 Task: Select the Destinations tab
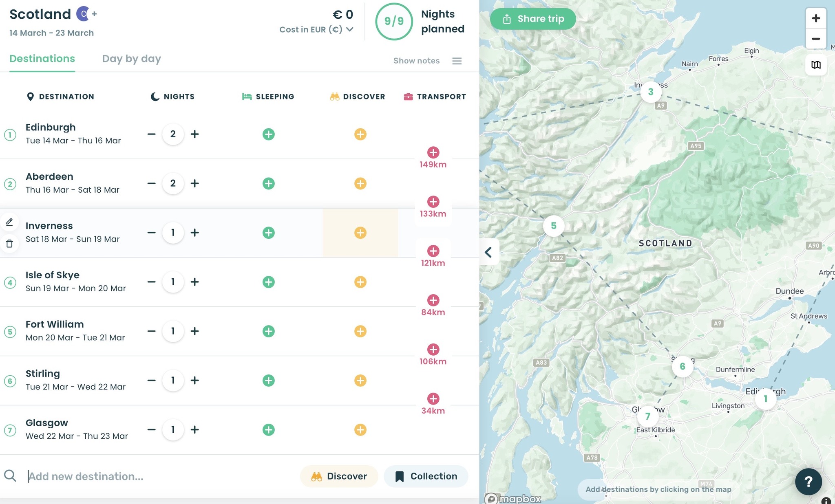coord(42,59)
